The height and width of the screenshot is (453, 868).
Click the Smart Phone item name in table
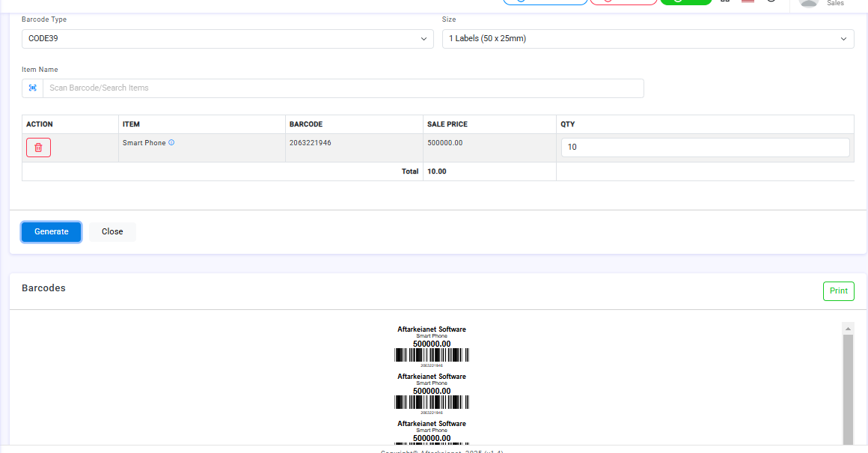[144, 143]
